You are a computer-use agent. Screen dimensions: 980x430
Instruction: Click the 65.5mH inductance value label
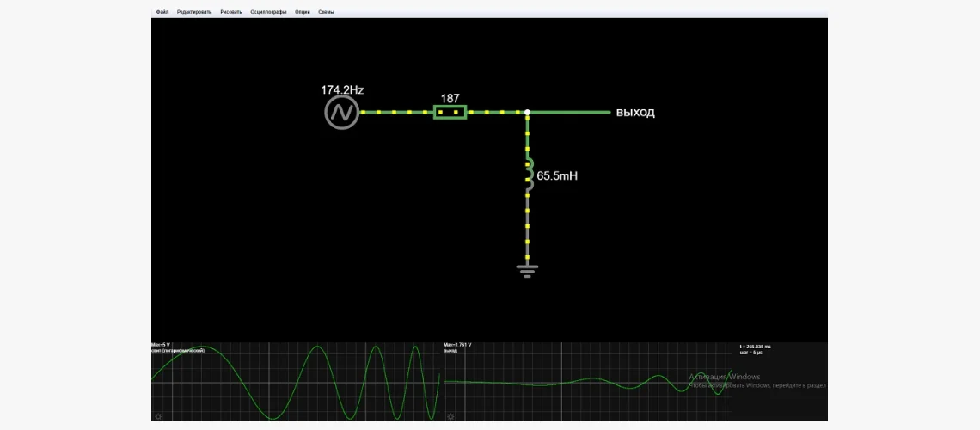click(x=557, y=175)
